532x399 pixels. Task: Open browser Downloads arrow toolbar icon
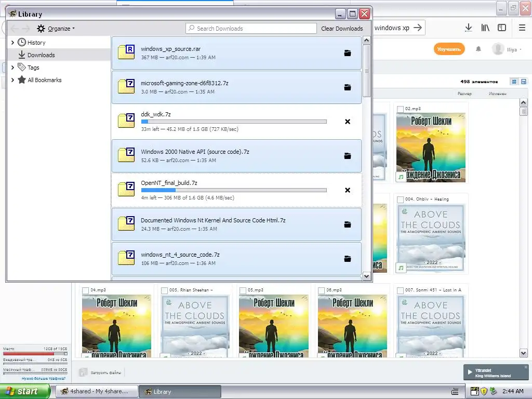click(468, 28)
